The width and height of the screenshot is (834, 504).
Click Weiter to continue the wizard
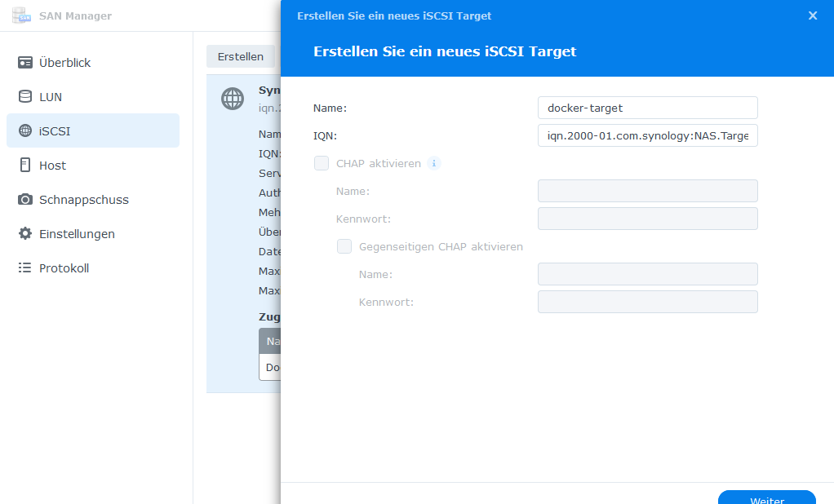(x=766, y=497)
